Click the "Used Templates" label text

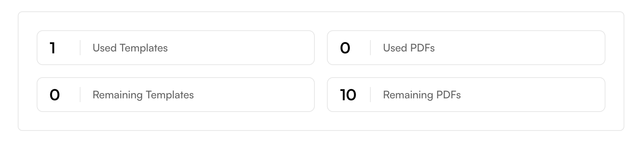pyautogui.click(x=130, y=48)
